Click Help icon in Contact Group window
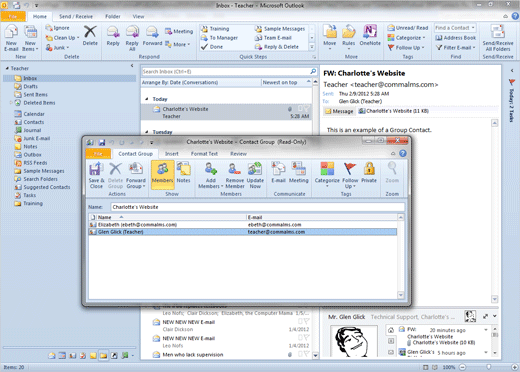Image resolution: width=520 pixels, height=372 pixels. click(x=403, y=153)
